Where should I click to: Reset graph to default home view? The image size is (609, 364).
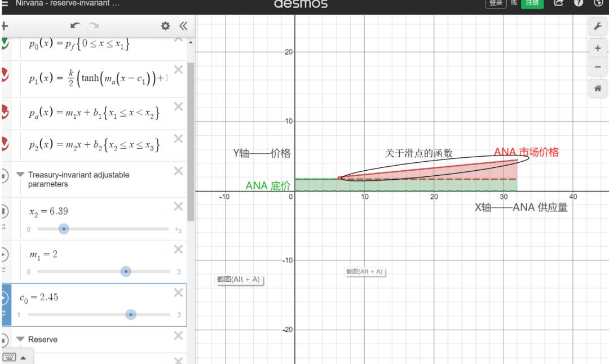(x=597, y=88)
